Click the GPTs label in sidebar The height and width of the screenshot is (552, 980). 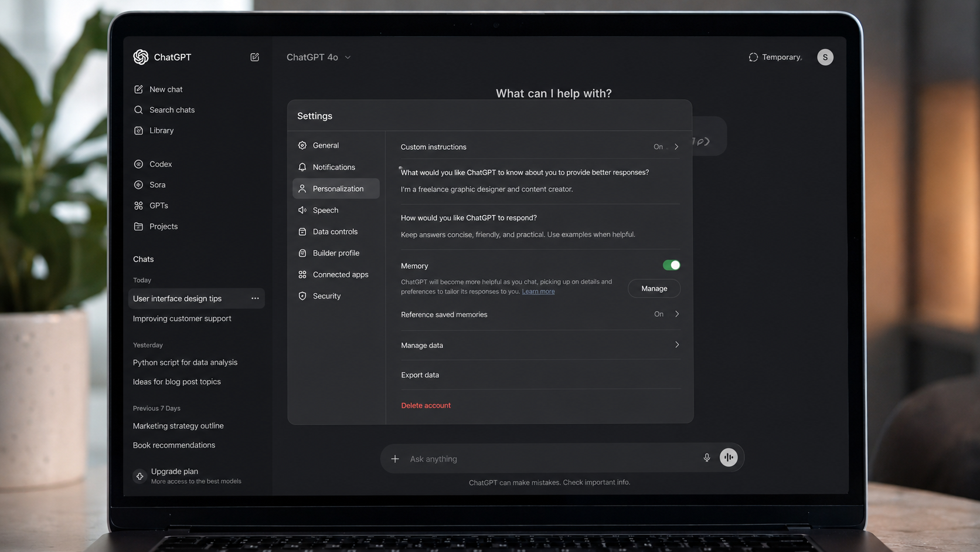pyautogui.click(x=158, y=205)
